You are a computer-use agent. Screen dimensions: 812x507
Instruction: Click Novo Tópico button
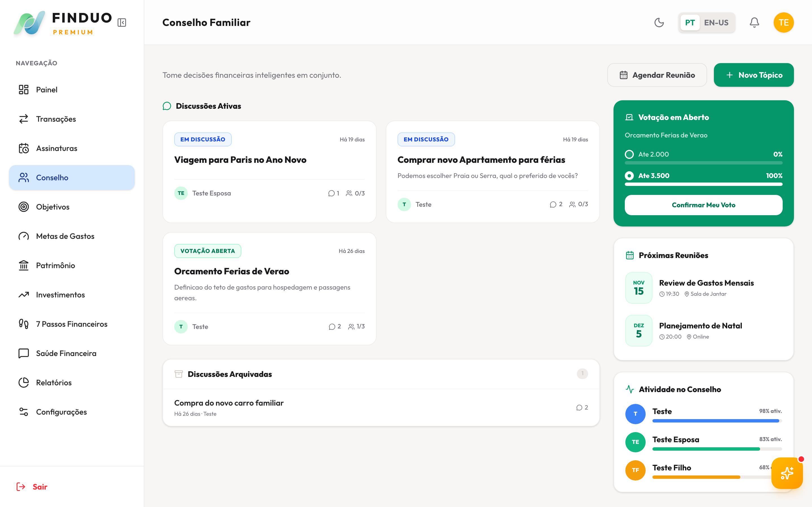pos(754,75)
